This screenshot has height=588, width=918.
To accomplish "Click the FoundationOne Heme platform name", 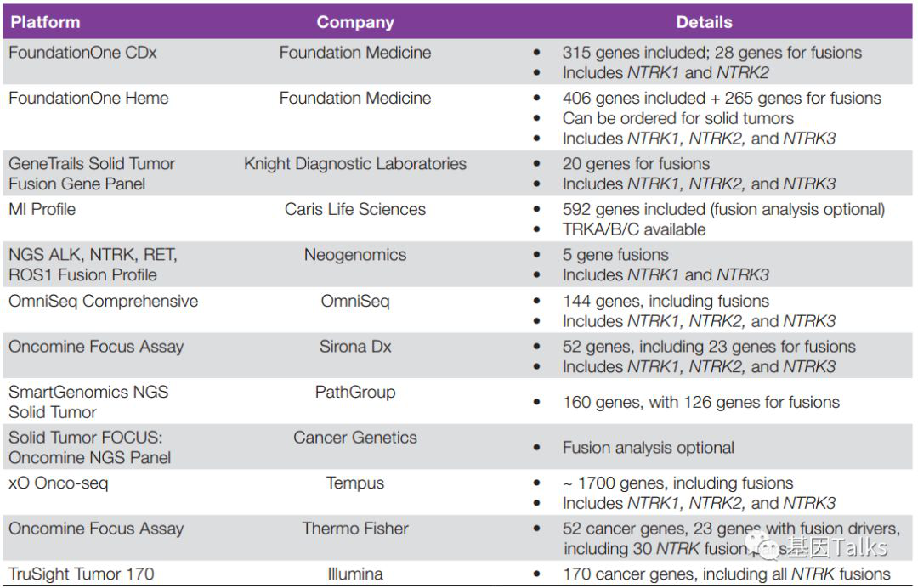I will click(88, 98).
